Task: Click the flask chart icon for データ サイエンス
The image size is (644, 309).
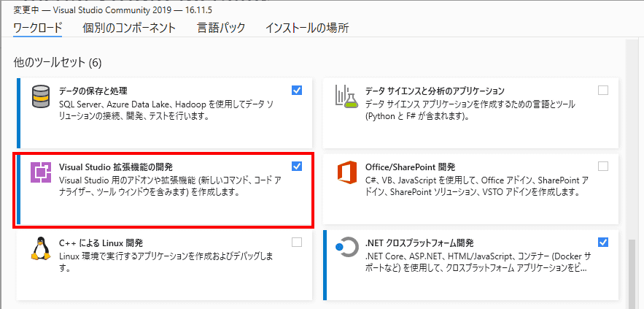Action: pos(347,96)
